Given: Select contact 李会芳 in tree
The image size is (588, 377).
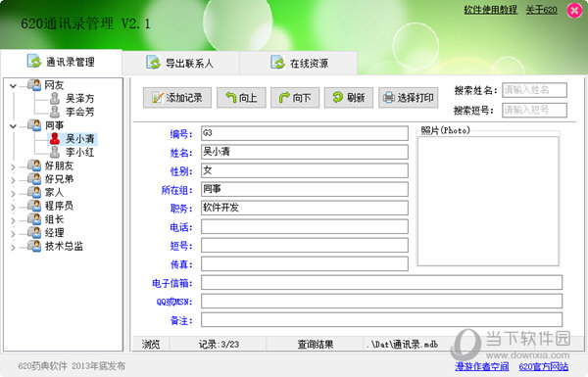Looking at the screenshot, I should [80, 112].
